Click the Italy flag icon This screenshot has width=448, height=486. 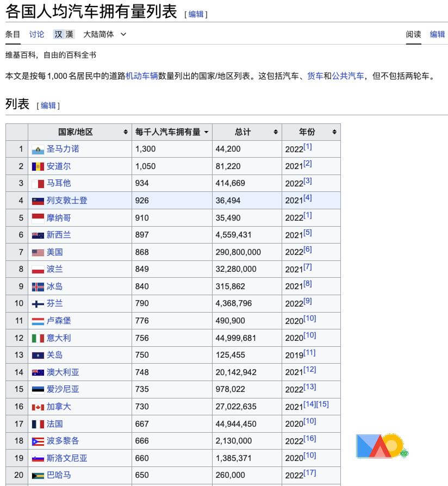click(38, 338)
